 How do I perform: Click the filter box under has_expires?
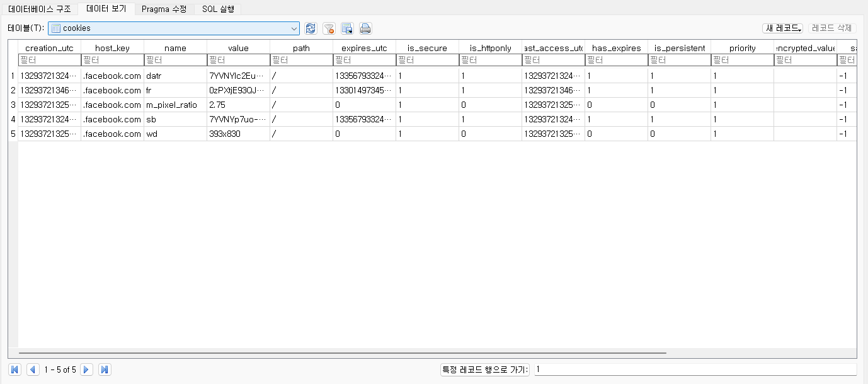point(616,60)
